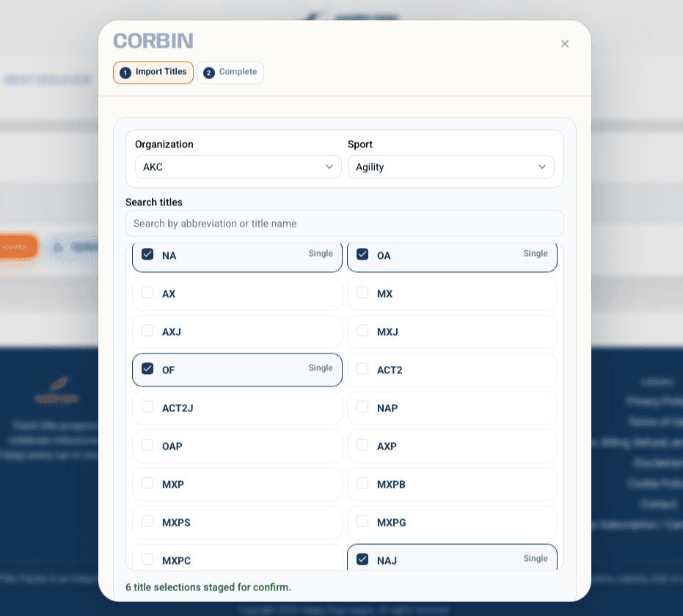Click the orange button behind the dialog
This screenshot has height=616, width=683.
18,247
